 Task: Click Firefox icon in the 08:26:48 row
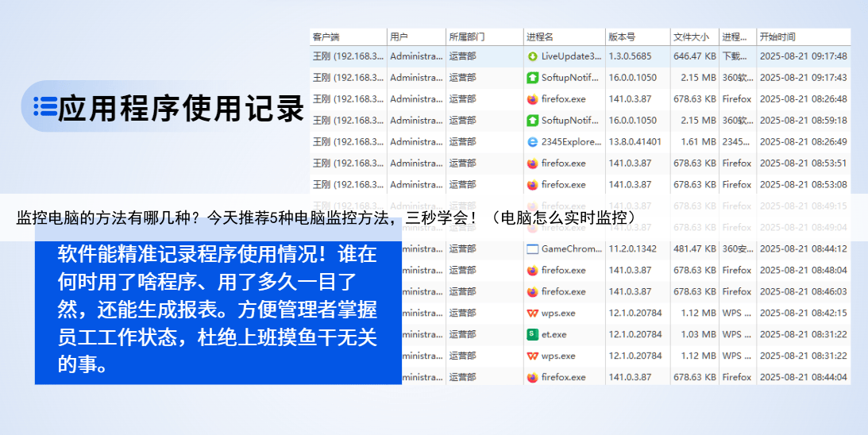[532, 99]
